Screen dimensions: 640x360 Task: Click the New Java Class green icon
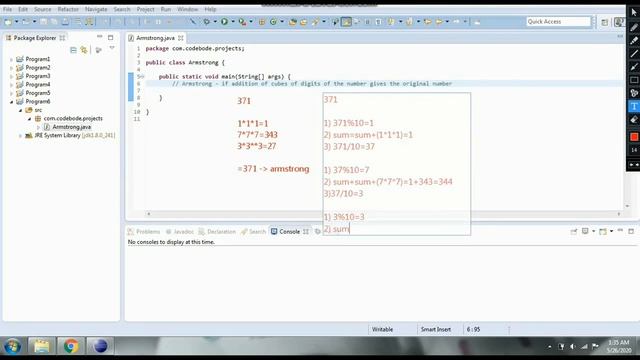[x=273, y=22]
